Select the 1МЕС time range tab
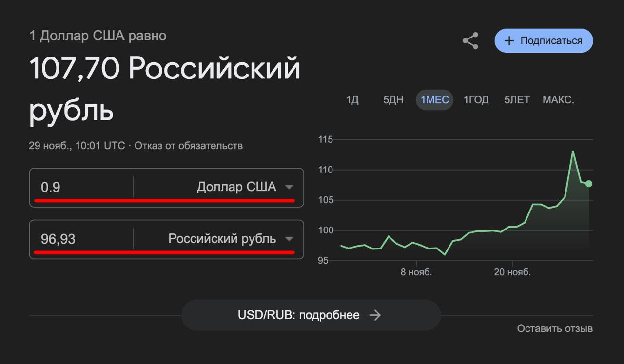Viewport: 624px width, 364px height. (x=434, y=100)
